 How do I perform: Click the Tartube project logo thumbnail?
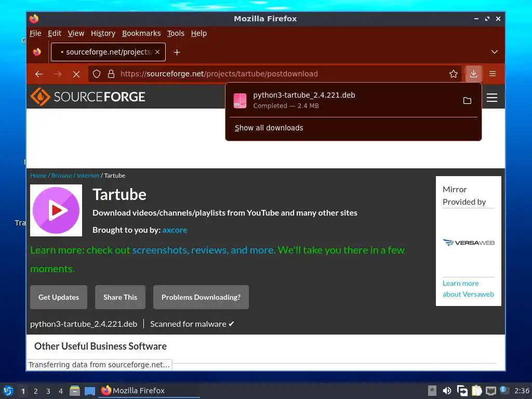56,210
